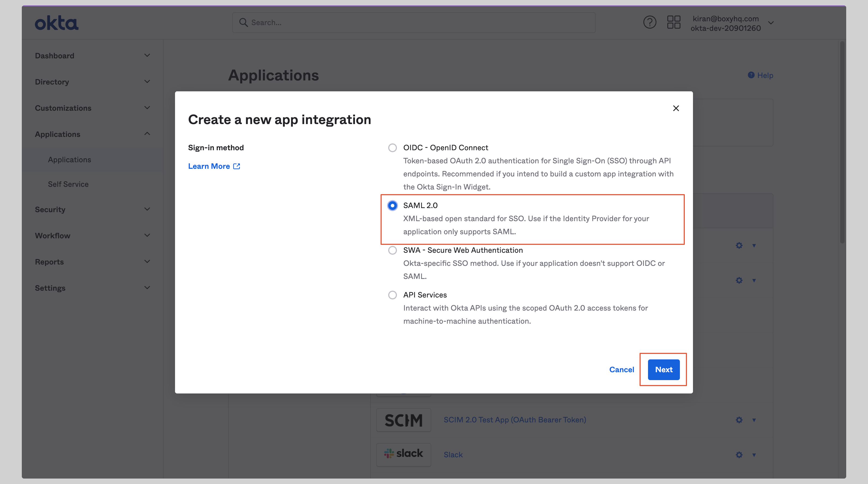
Task: Open the Security sidebar menu
Action: (x=50, y=209)
